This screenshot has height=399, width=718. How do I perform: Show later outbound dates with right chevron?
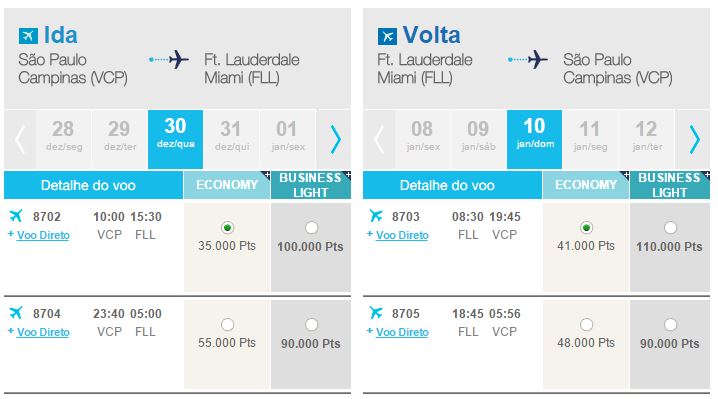(336, 139)
